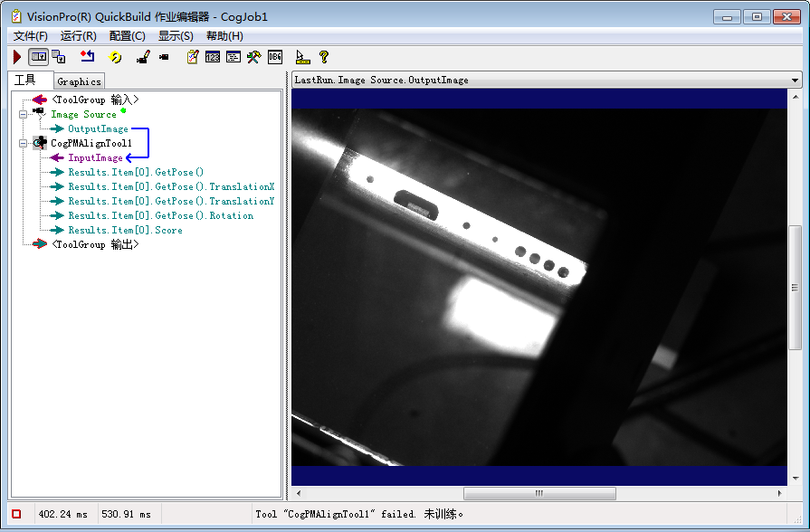Click the red square status indicator
Viewport: 810px width, 532px height.
(16, 514)
